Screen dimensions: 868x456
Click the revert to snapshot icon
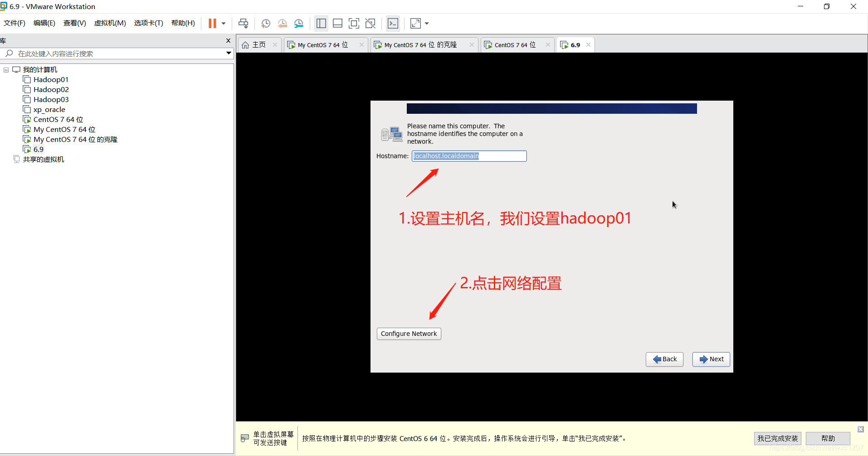pyautogui.click(x=282, y=24)
